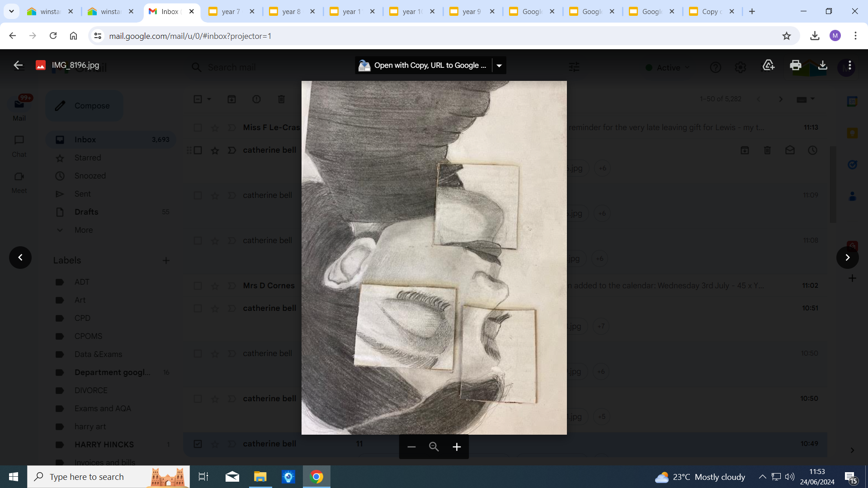
Task: Switch to year 7 tab
Action: point(231,11)
